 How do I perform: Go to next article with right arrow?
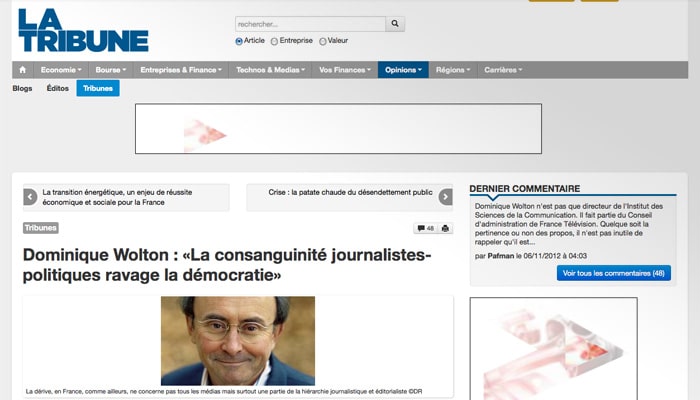pos(446,197)
